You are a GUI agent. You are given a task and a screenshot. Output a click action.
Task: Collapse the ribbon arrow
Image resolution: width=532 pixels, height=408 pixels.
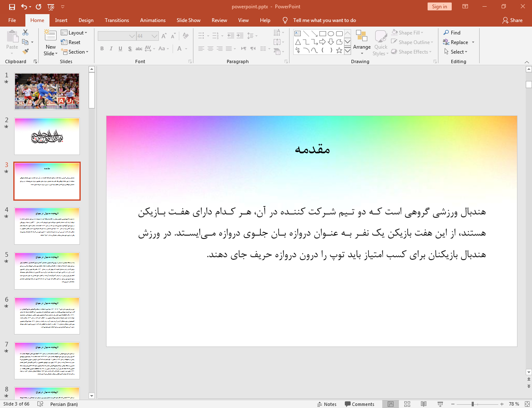pos(527,61)
